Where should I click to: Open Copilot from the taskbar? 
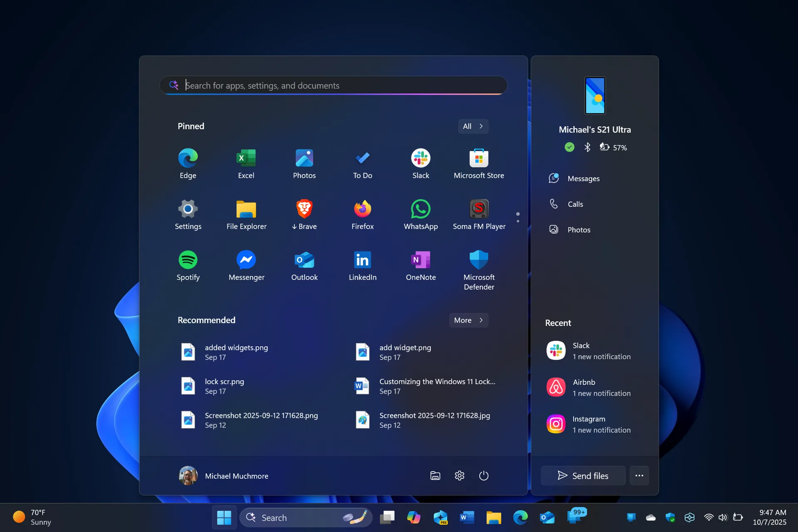pyautogui.click(x=414, y=517)
